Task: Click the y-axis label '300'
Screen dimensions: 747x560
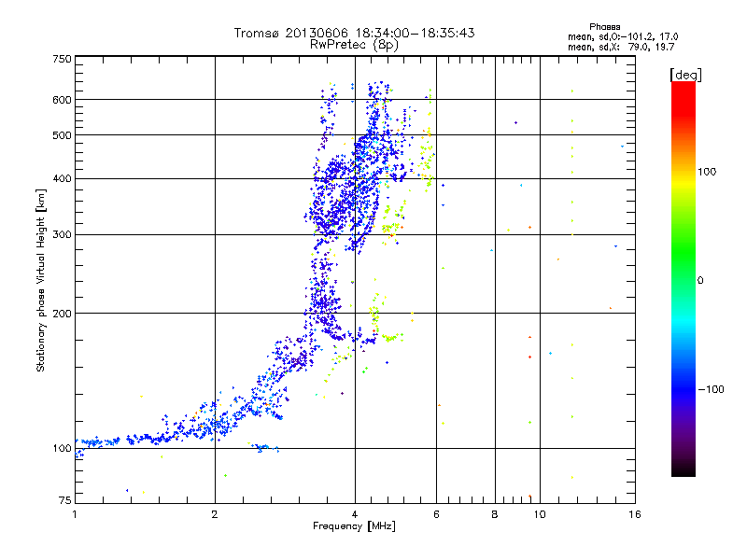Action: tap(62, 235)
